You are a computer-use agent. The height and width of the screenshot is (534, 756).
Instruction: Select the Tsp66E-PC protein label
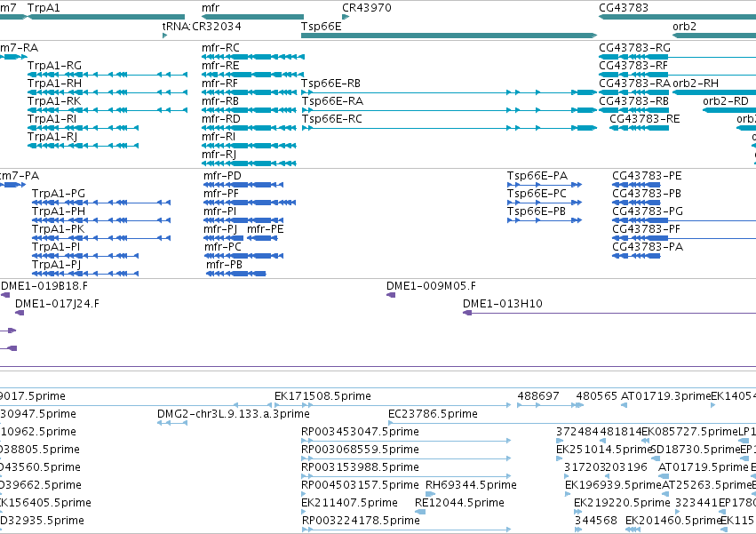[x=537, y=194]
